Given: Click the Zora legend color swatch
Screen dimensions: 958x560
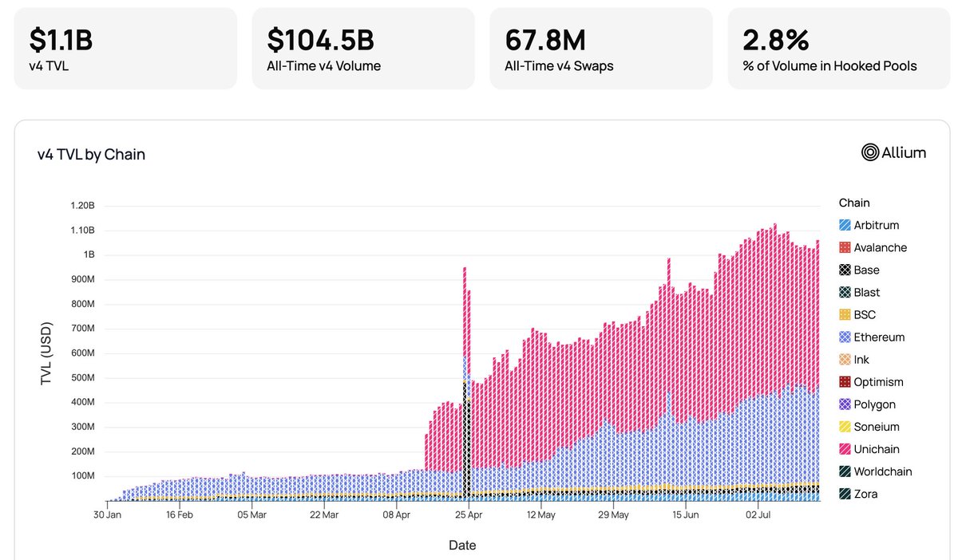Looking at the screenshot, I should [x=845, y=494].
